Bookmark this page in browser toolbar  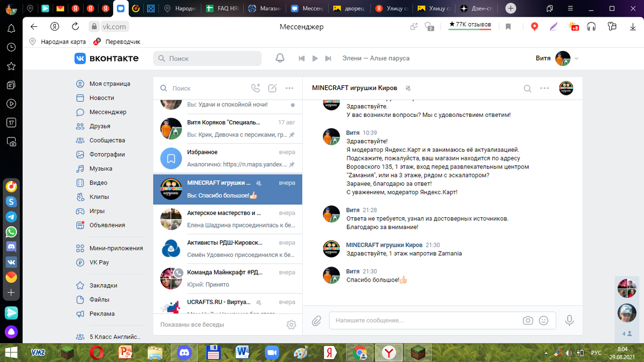[x=508, y=26]
